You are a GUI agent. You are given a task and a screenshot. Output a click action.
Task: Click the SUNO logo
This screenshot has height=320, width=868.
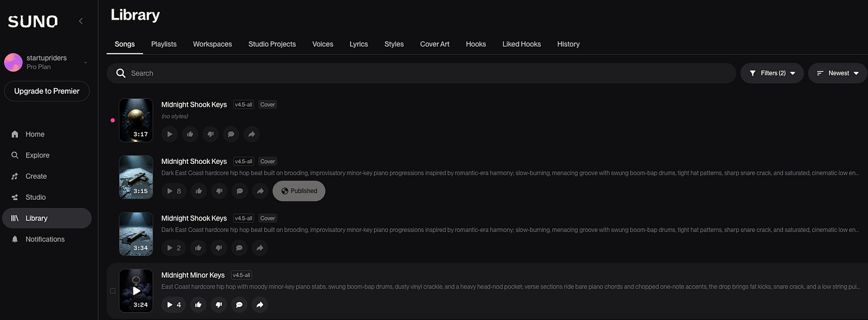pyautogui.click(x=33, y=21)
